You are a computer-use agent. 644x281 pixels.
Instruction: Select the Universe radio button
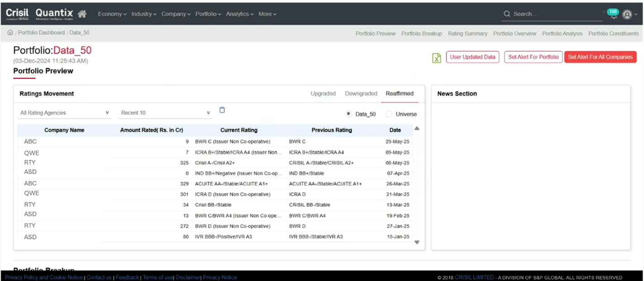pyautogui.click(x=389, y=114)
